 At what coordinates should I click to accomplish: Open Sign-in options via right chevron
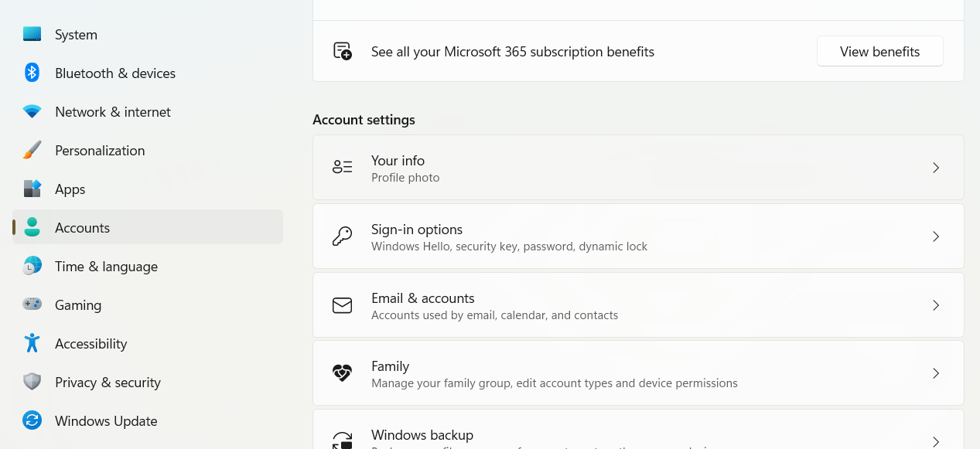tap(936, 236)
